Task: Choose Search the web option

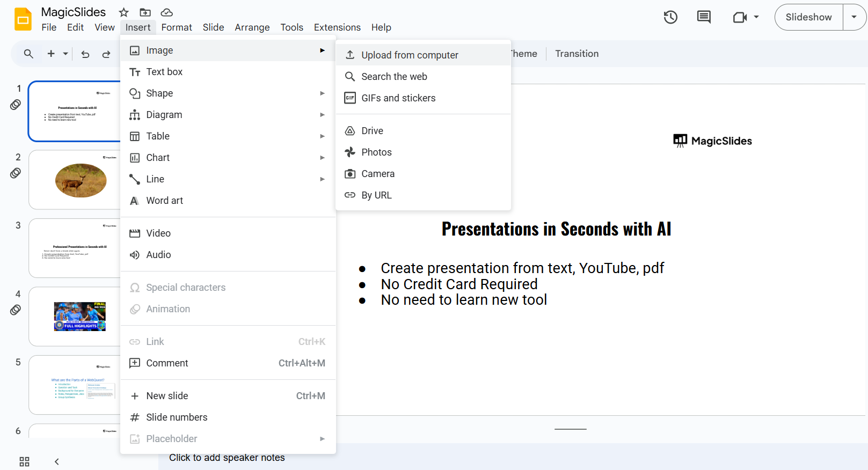Action: click(423, 77)
